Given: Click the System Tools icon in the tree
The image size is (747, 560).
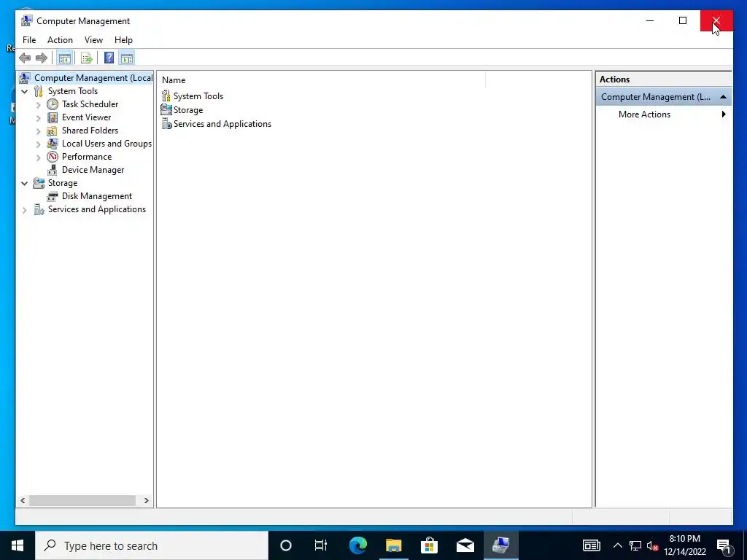Looking at the screenshot, I should tap(39, 91).
